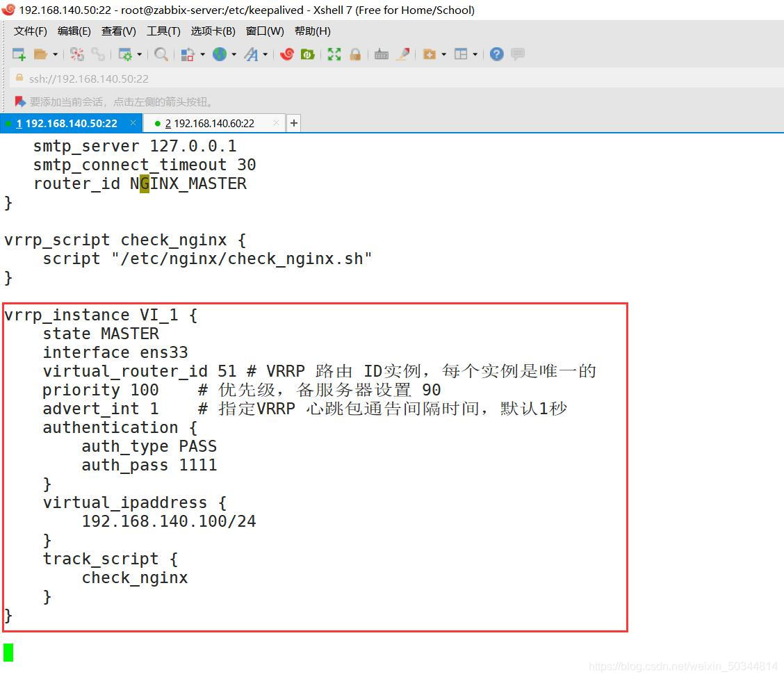Click the text 'priority 100'

click(x=101, y=390)
